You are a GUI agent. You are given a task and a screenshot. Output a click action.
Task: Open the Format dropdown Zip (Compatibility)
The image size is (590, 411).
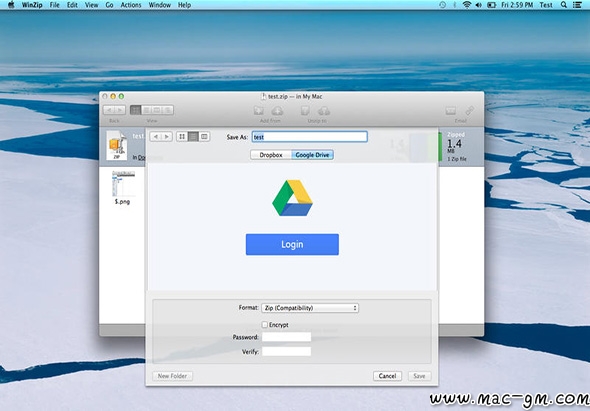[310, 308]
